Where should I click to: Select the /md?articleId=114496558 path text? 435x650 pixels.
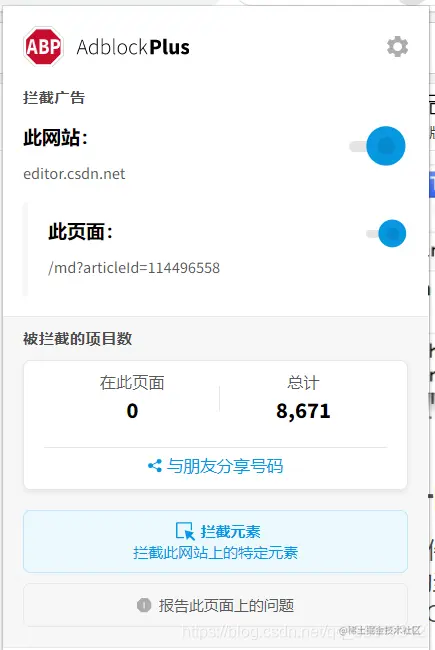pyautogui.click(x=134, y=268)
